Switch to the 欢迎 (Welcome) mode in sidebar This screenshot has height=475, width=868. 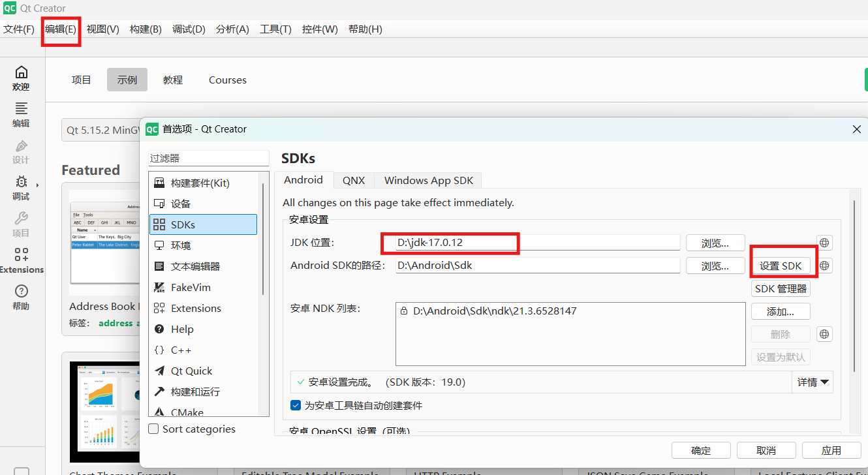click(x=22, y=78)
